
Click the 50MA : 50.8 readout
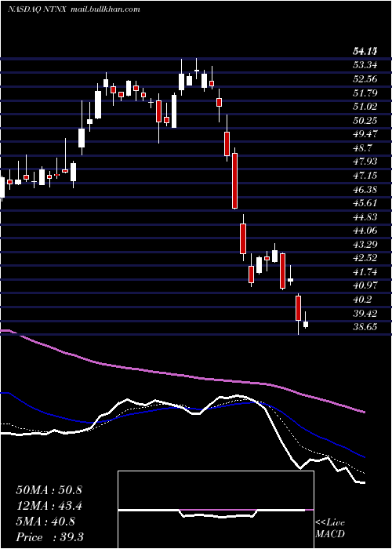click(x=49, y=490)
